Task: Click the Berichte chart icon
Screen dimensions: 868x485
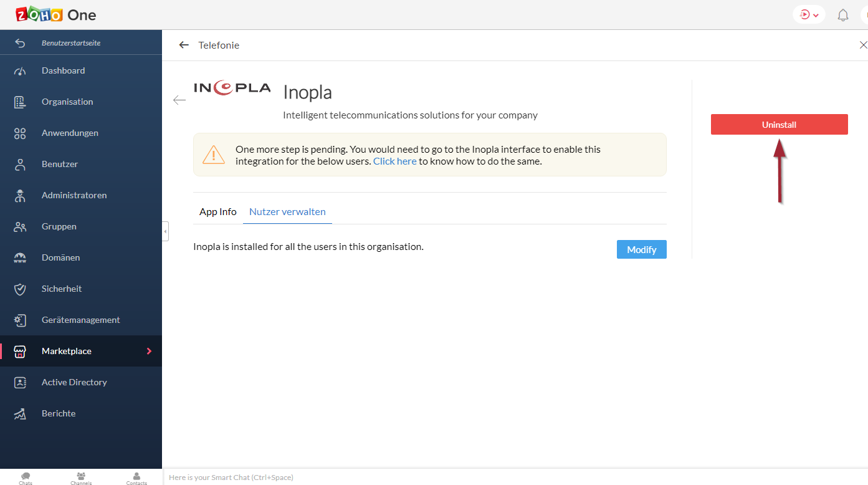Action: pyautogui.click(x=20, y=414)
